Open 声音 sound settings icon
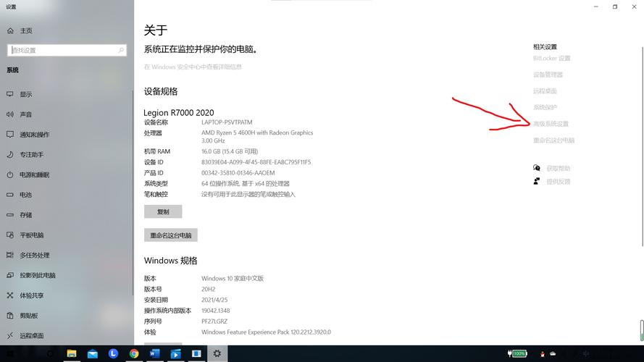Viewport: 644px width, 362px height. pos(10,114)
